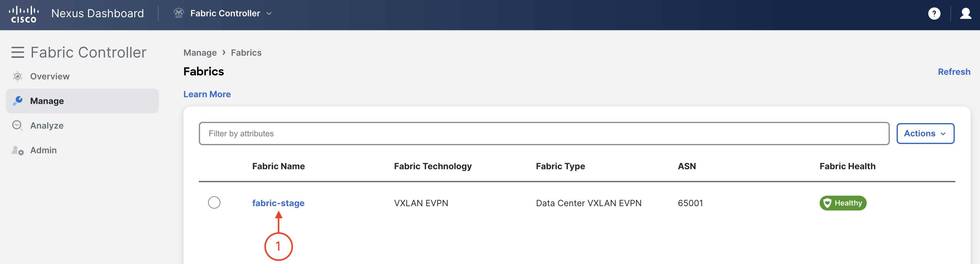Select the fabric-stage row radio button
980x264 pixels.
pos(214,202)
